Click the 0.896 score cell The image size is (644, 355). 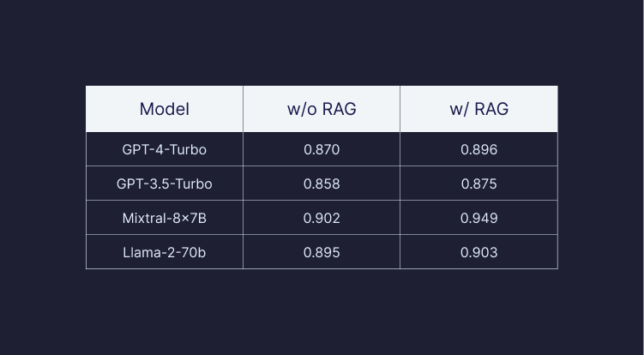pos(478,149)
